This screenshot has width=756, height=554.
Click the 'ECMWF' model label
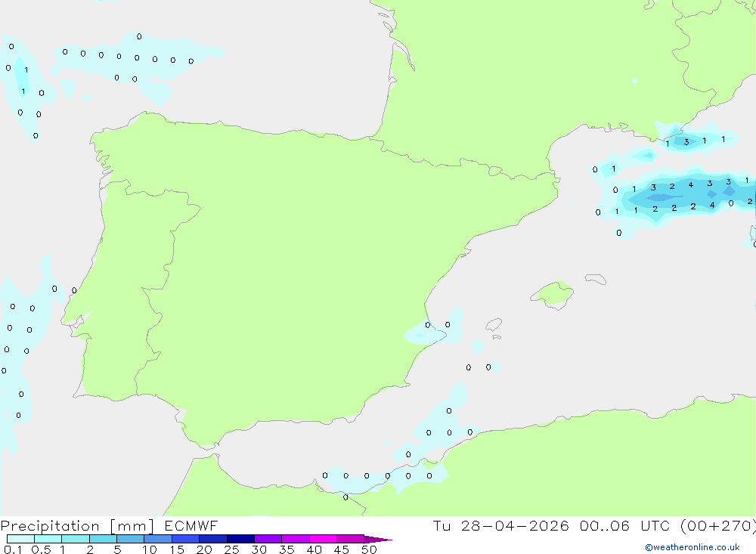click(x=191, y=526)
